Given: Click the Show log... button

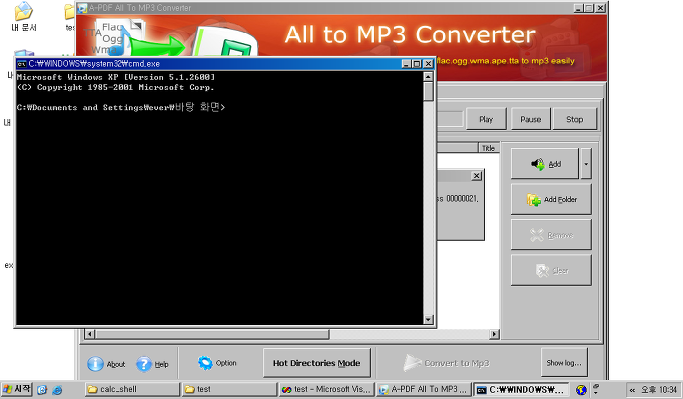Looking at the screenshot, I should tap(564, 362).
